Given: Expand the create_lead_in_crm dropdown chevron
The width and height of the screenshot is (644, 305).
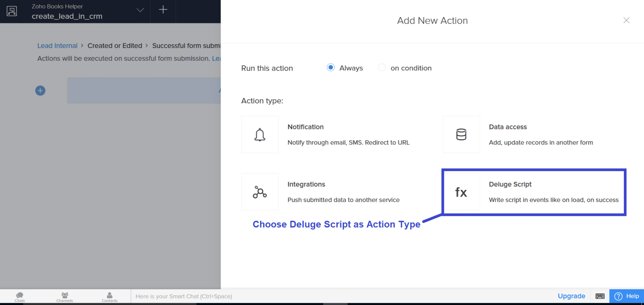Looking at the screenshot, I should point(140,10).
